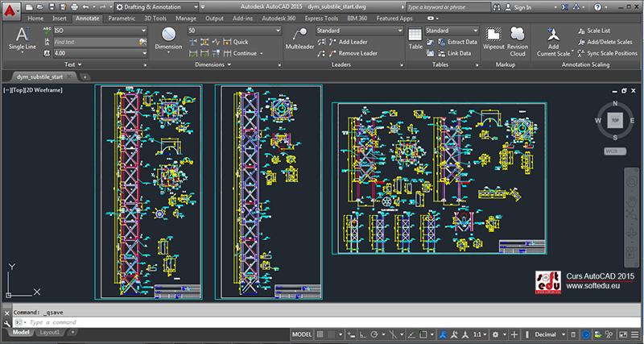
Task: Switch to the Home ribbon tab
Action: (x=35, y=18)
